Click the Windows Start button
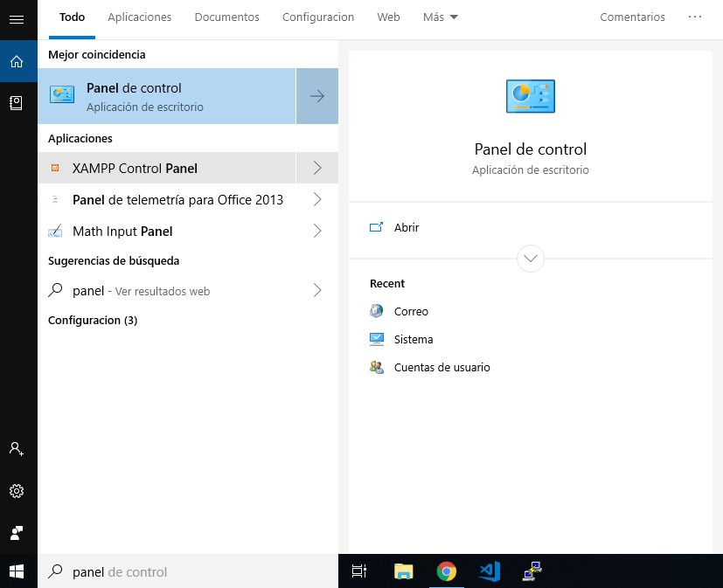Viewport: 723px width, 588px height. 17,571
